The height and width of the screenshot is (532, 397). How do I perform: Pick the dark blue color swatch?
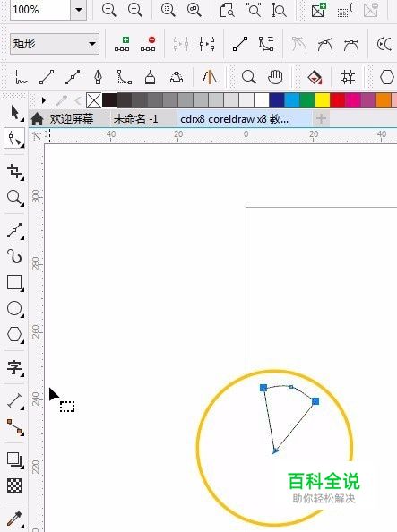click(x=277, y=101)
